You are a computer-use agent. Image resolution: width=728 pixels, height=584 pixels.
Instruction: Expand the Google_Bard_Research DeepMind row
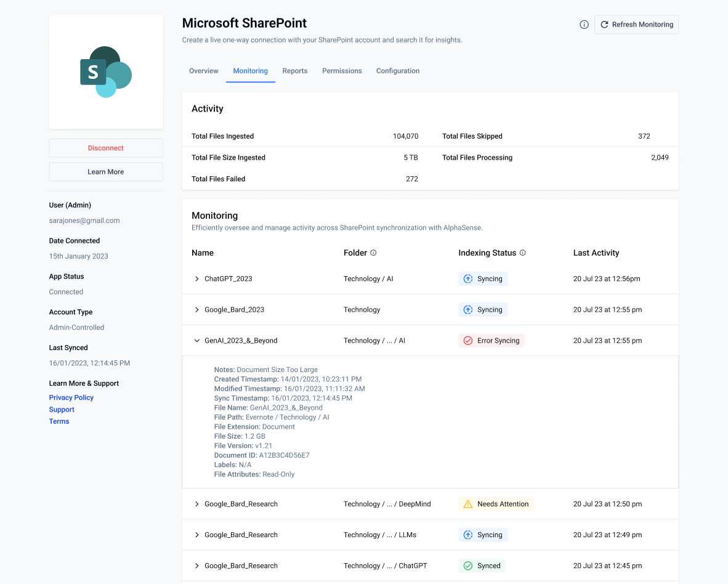coord(197,504)
